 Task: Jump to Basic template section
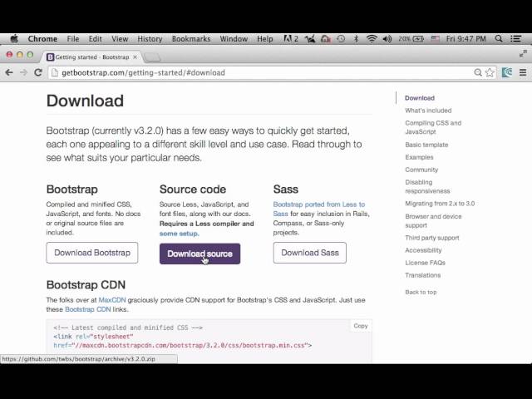426,145
